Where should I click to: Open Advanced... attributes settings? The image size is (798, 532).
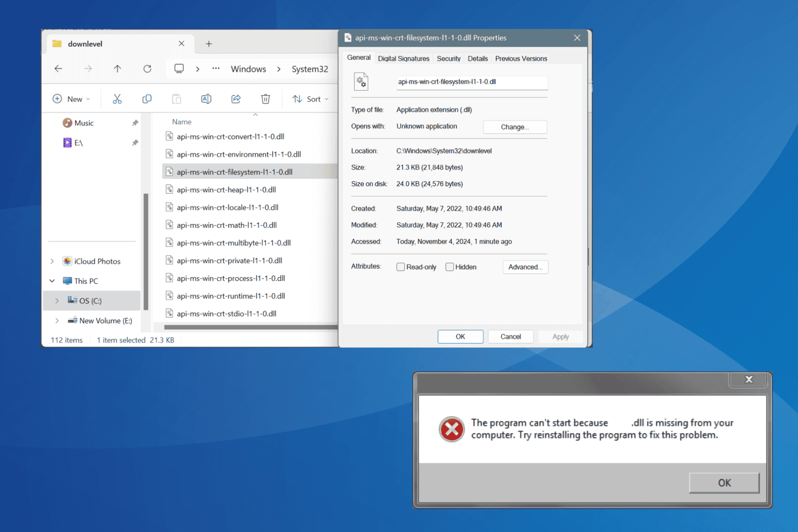[525, 267]
